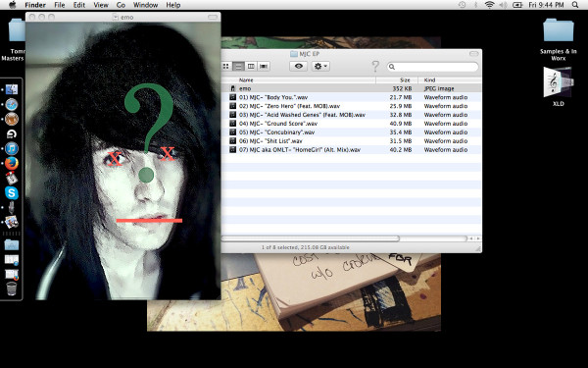The height and width of the screenshot is (368, 588).
Task: Open the Time Machine menu bar icon
Action: click(463, 5)
